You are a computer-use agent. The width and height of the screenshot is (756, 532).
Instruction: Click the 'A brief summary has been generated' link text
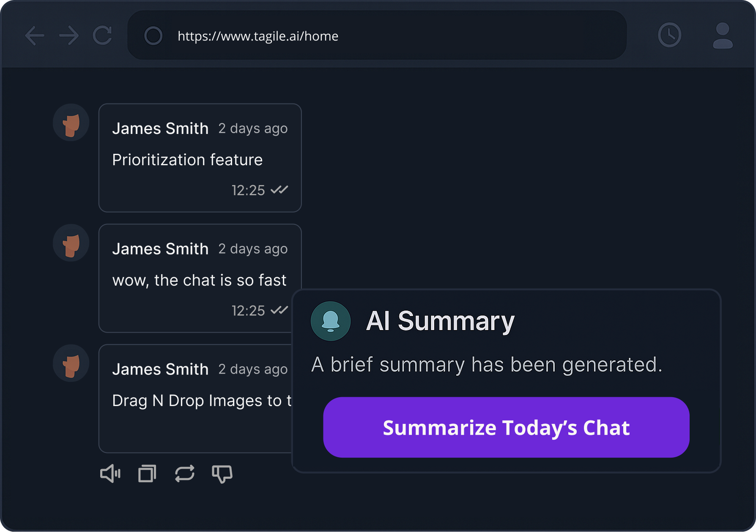[x=487, y=364]
